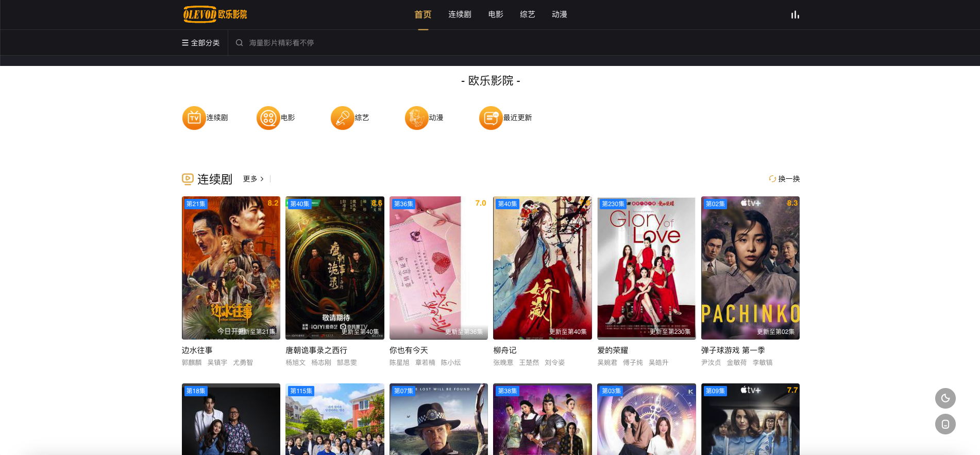
Task: Expand 更多 with the chevron arrow
Action: click(x=262, y=179)
